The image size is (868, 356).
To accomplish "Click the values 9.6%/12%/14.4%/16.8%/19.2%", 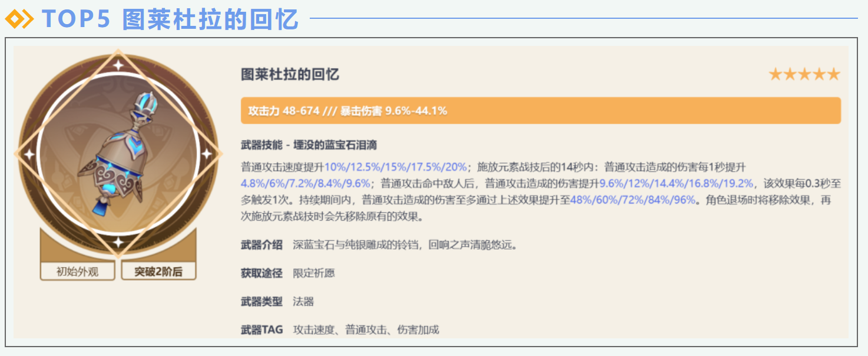I will 677,184.
